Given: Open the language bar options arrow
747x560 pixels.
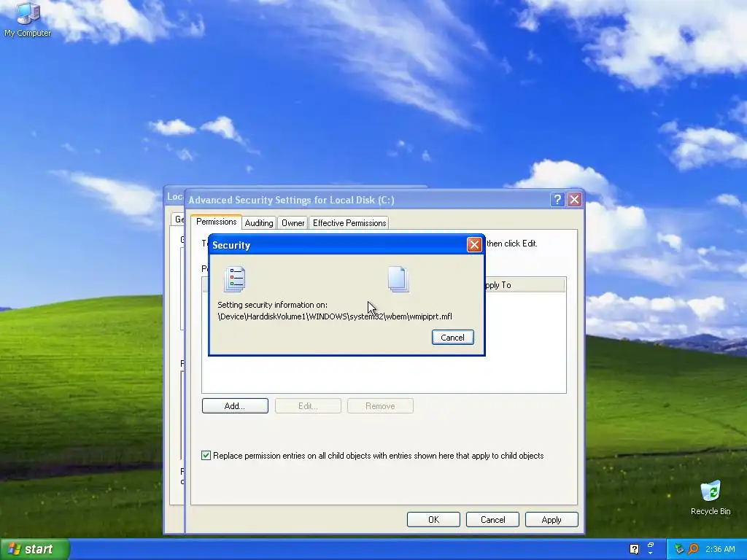Looking at the screenshot, I should click(651, 553).
